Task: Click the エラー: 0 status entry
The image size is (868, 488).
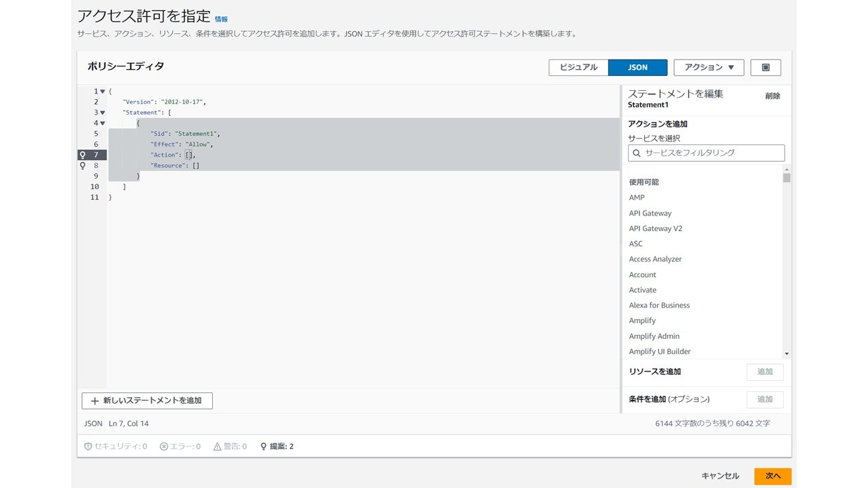Action: pyautogui.click(x=180, y=447)
